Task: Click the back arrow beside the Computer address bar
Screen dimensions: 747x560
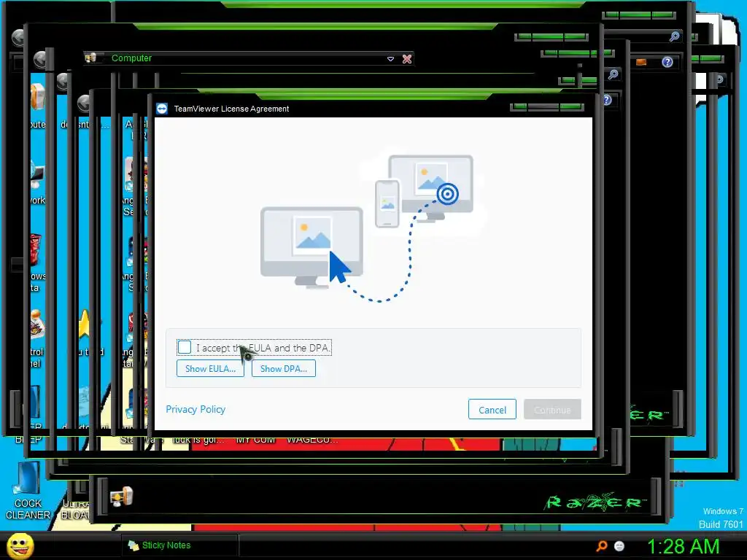Action: pos(40,60)
